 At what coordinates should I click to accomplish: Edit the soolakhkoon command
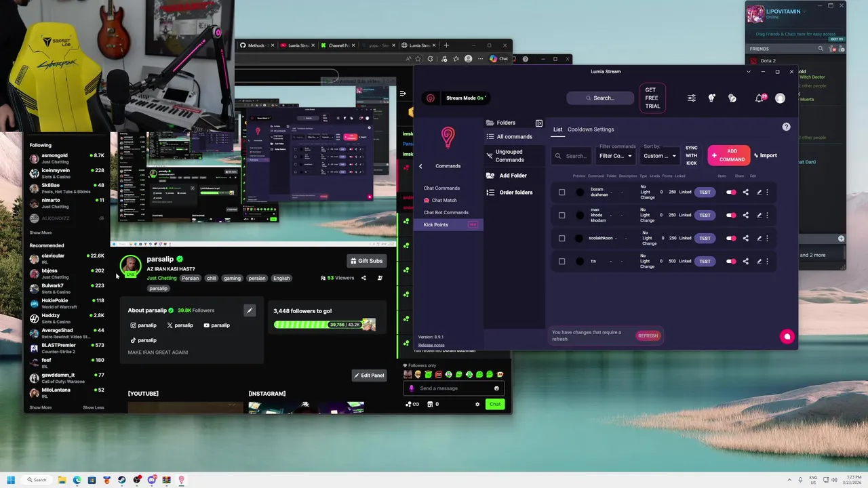(759, 239)
